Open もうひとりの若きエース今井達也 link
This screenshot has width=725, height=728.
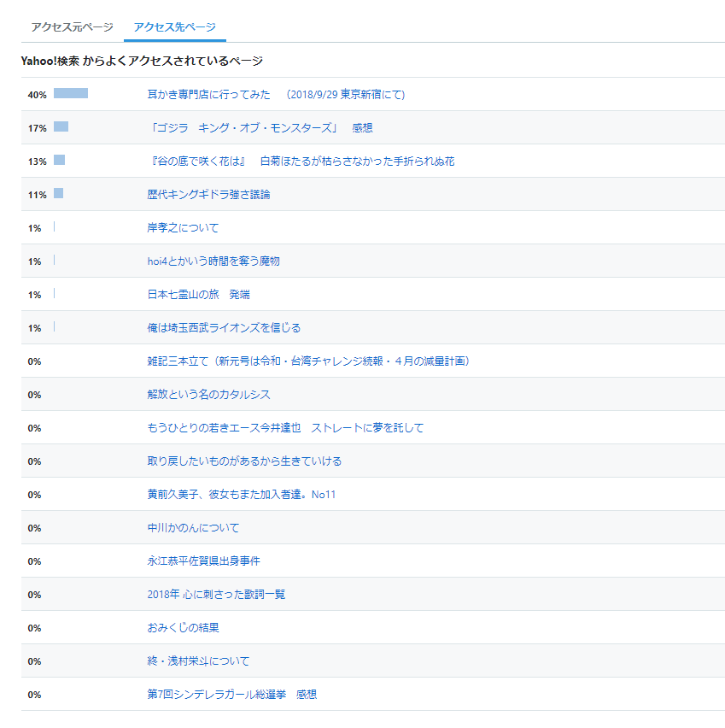tap(285, 428)
